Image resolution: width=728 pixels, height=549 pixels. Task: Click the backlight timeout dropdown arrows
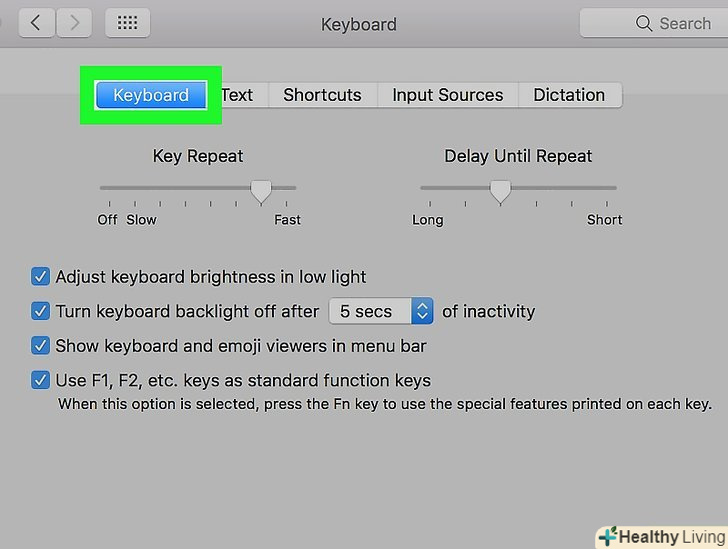click(422, 311)
